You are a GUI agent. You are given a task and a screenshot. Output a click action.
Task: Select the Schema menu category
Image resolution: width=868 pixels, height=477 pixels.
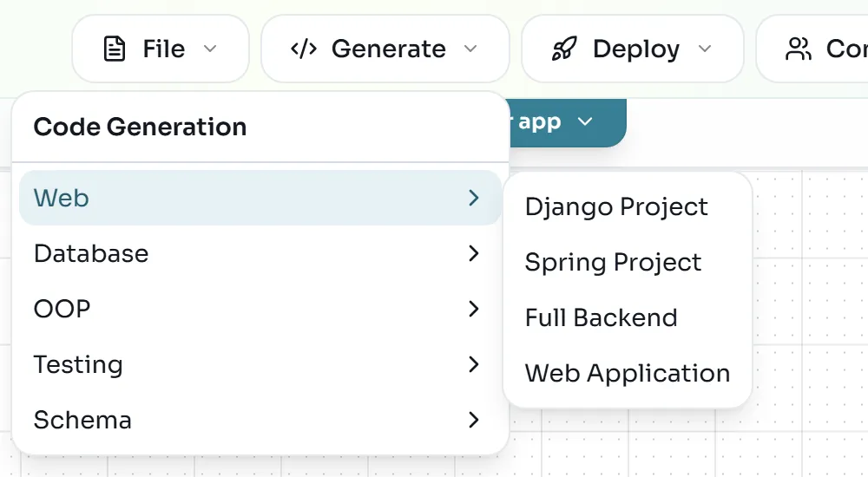(260, 420)
